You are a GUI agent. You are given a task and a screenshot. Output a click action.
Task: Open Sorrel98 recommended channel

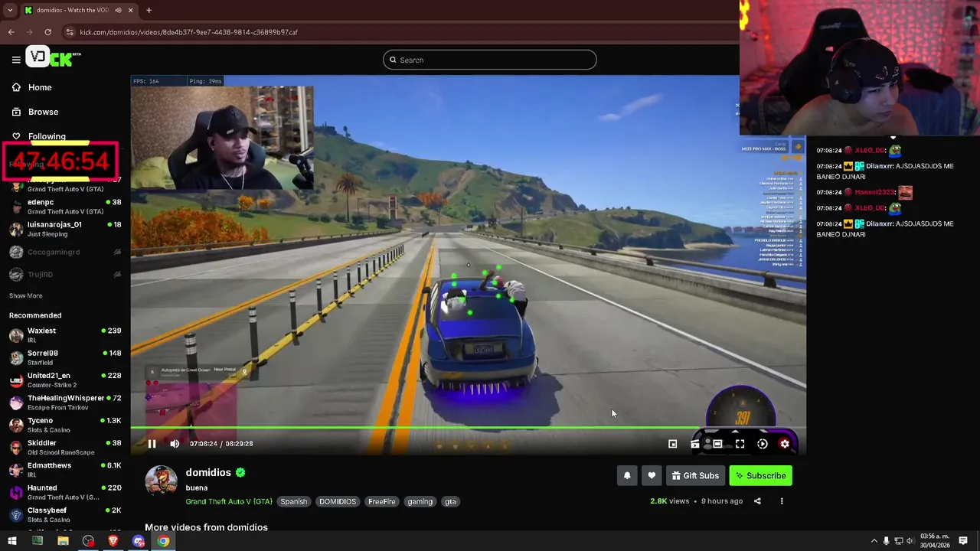click(65, 357)
